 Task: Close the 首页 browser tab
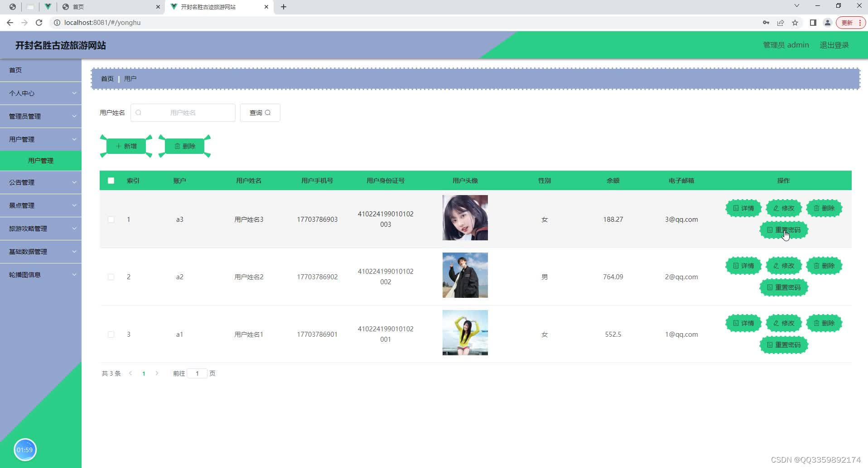(x=158, y=7)
